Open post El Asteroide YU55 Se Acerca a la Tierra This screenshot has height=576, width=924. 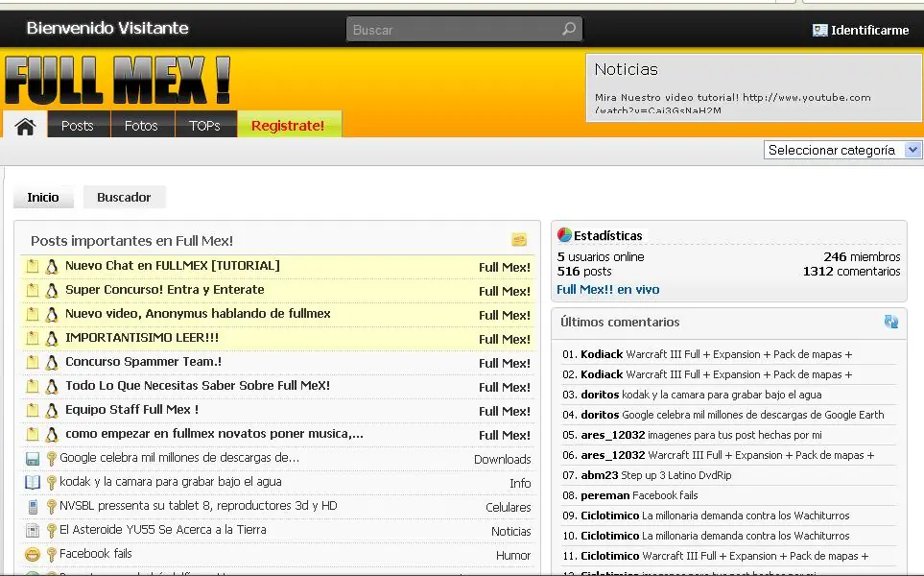coord(163,530)
